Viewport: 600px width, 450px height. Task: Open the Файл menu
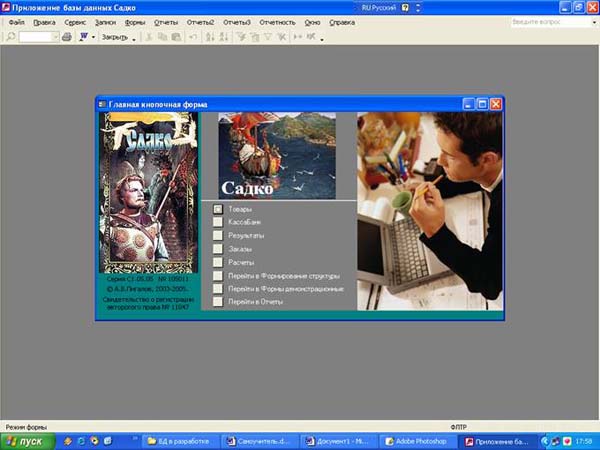(16, 22)
